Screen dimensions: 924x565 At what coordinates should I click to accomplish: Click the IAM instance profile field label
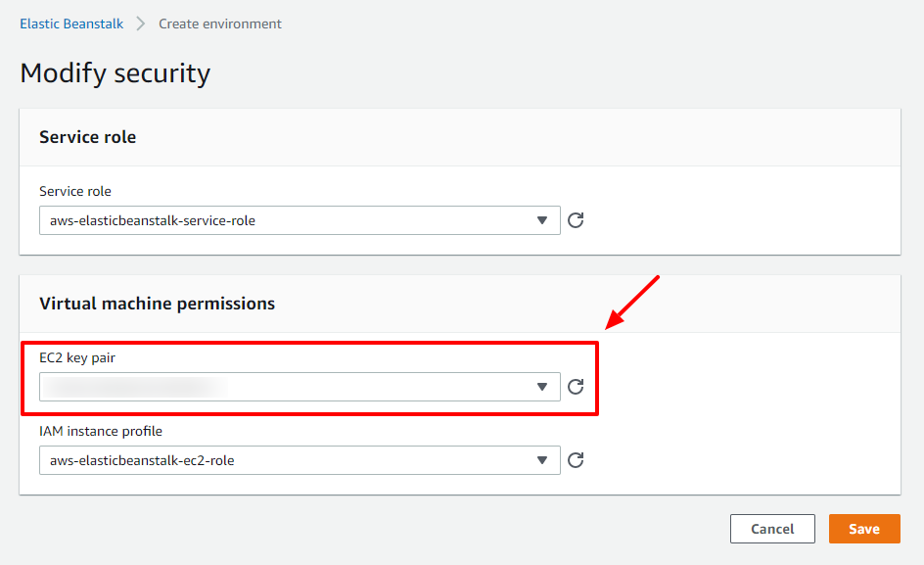point(101,431)
